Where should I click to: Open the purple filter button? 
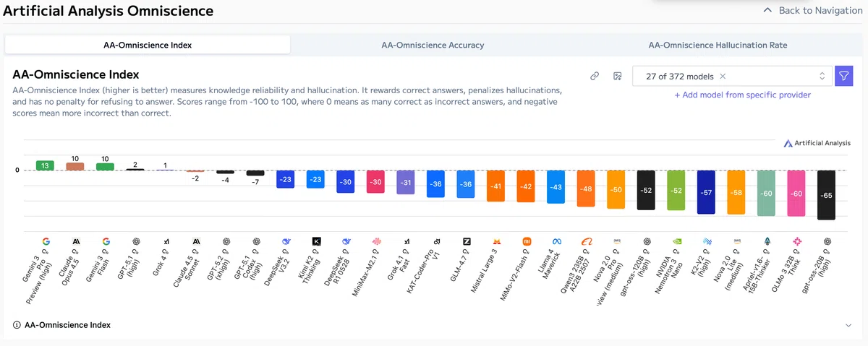click(x=844, y=76)
